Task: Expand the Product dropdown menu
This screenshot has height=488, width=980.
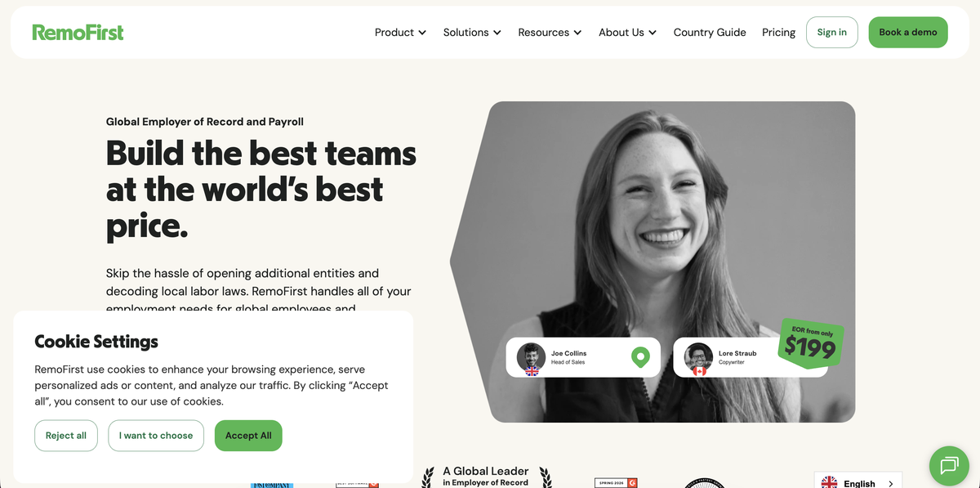Action: click(x=400, y=33)
